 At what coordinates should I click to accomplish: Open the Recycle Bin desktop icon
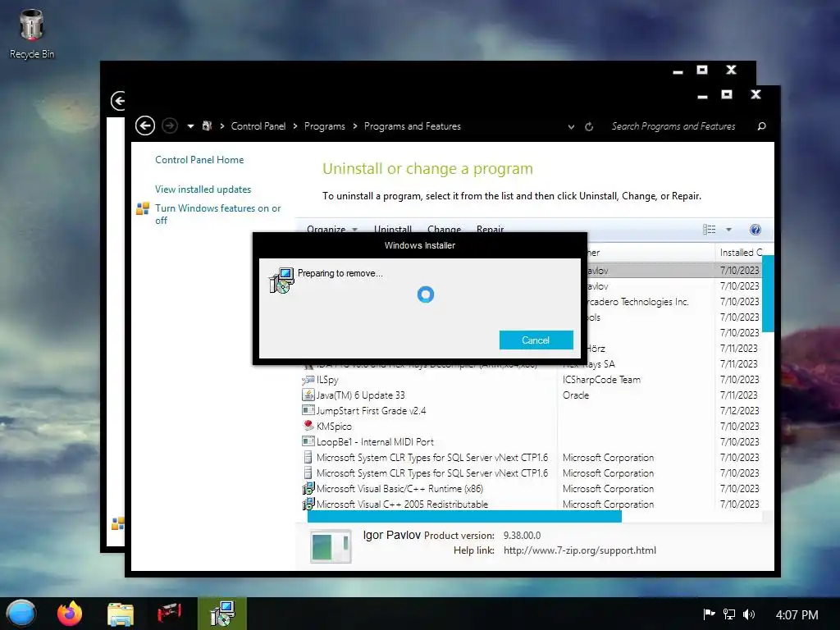(x=32, y=33)
